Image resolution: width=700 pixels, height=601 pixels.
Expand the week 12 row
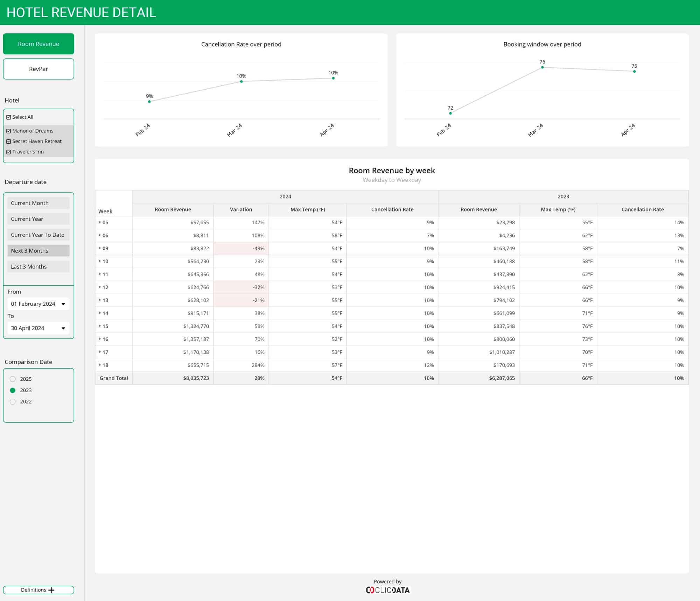101,287
